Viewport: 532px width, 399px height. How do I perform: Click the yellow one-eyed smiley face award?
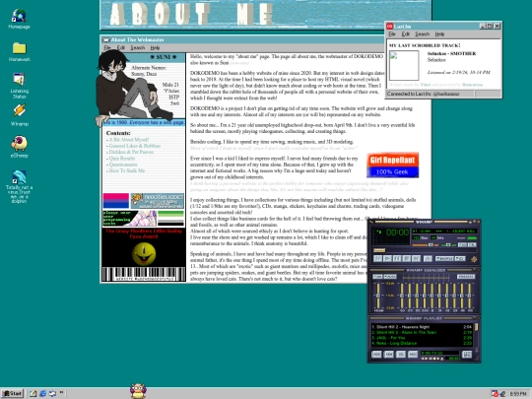coord(144,253)
